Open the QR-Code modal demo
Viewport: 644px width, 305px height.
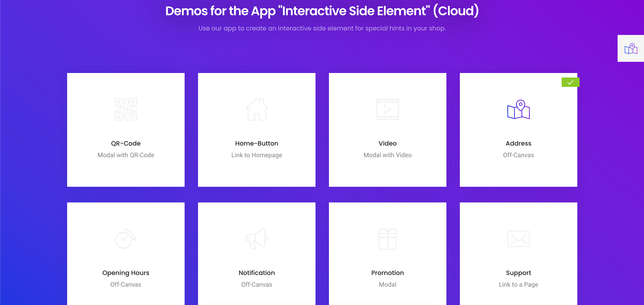(x=125, y=130)
